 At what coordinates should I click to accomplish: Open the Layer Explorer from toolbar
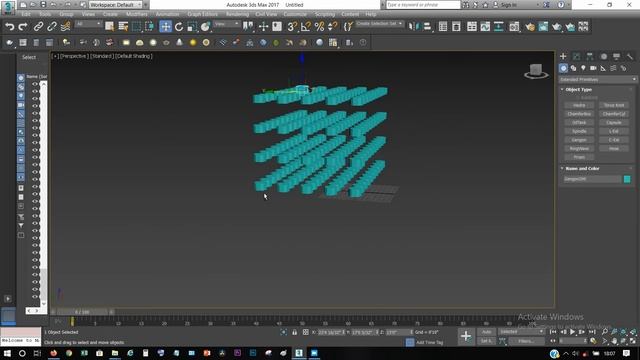[456, 27]
